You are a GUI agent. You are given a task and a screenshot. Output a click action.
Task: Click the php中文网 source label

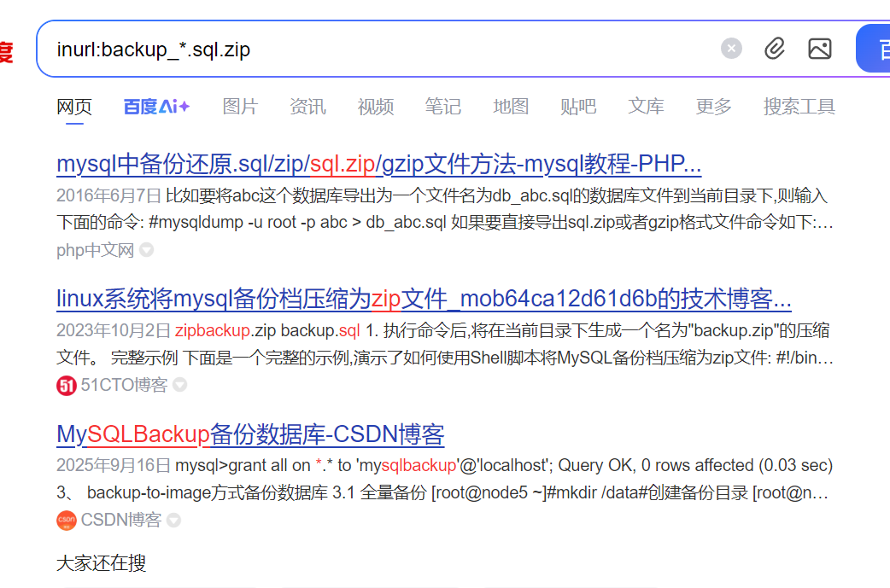tap(95, 250)
